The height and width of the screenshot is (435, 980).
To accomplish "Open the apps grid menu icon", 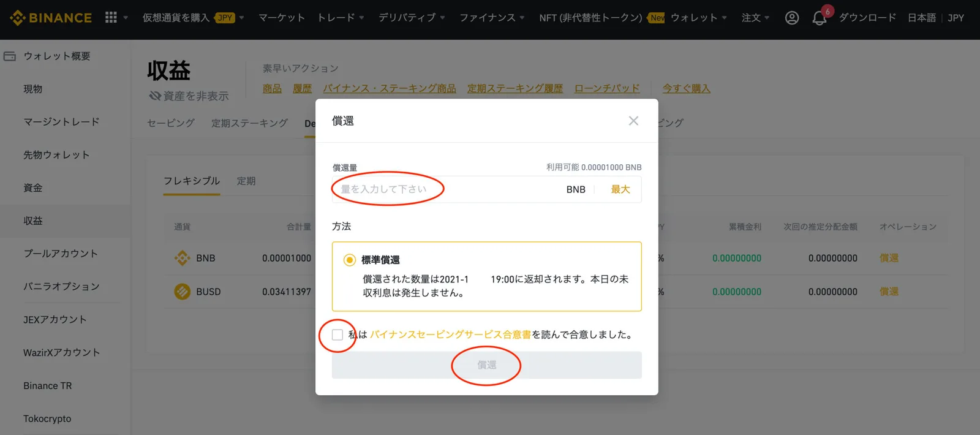I will click(111, 17).
